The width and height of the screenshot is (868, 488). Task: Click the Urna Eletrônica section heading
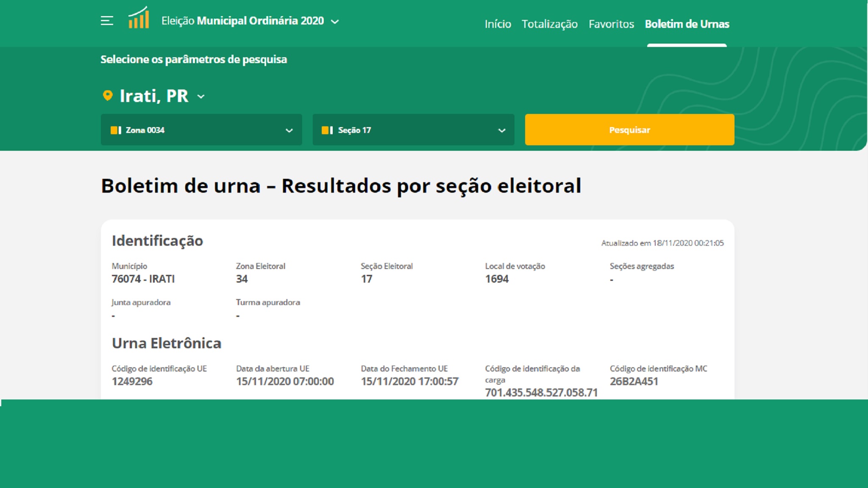[167, 343]
